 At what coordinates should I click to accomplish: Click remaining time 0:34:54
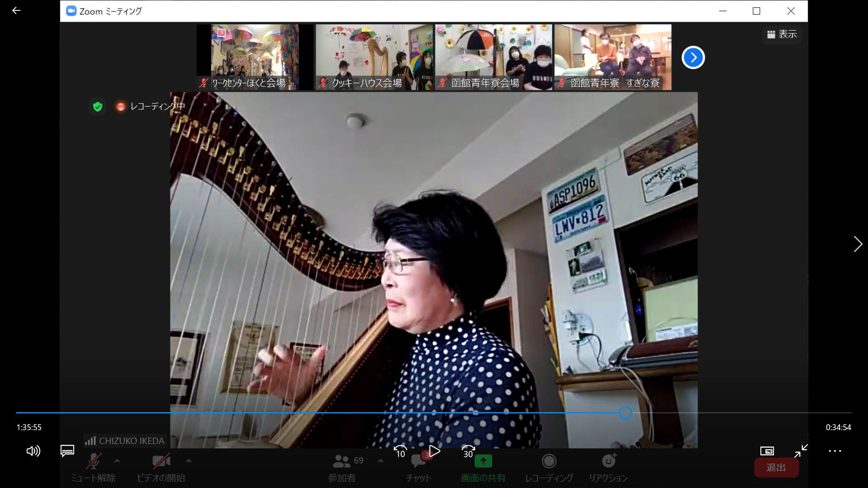[x=838, y=427]
